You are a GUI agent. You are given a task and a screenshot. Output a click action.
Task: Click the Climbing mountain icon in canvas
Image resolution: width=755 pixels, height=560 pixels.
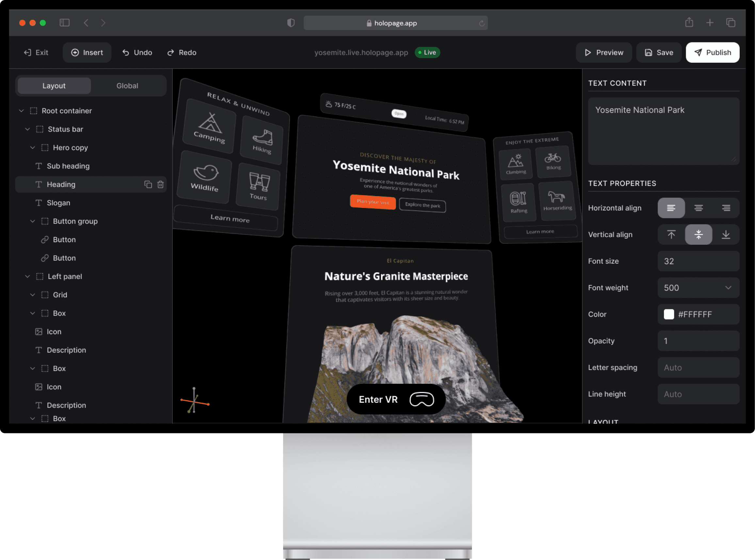coord(516,161)
